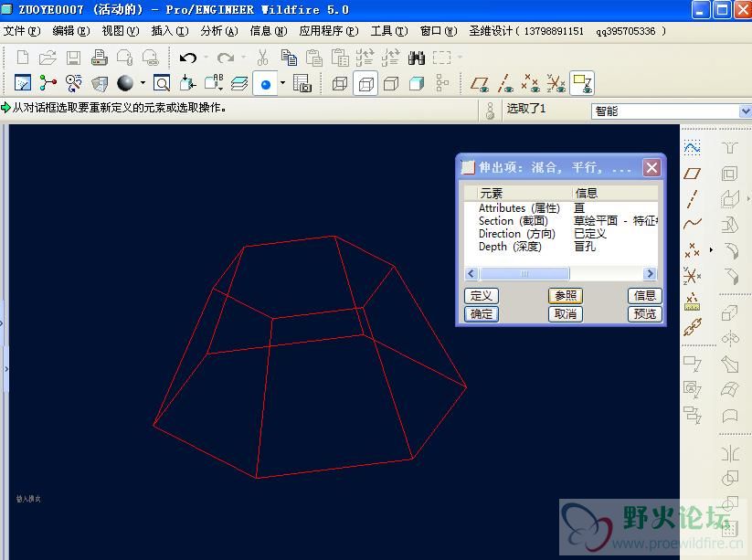Select the sketch tool icon in right toolbar
This screenshot has height=560, width=752.
coord(692,147)
